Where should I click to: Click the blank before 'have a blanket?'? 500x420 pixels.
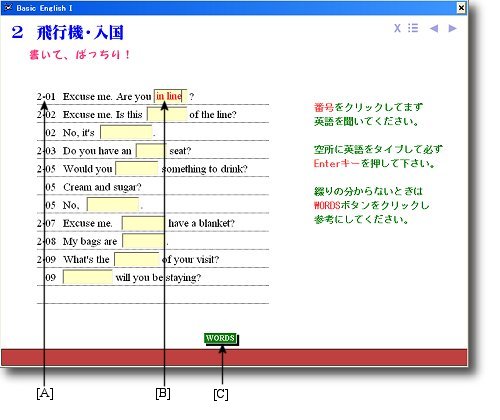pyautogui.click(x=143, y=223)
